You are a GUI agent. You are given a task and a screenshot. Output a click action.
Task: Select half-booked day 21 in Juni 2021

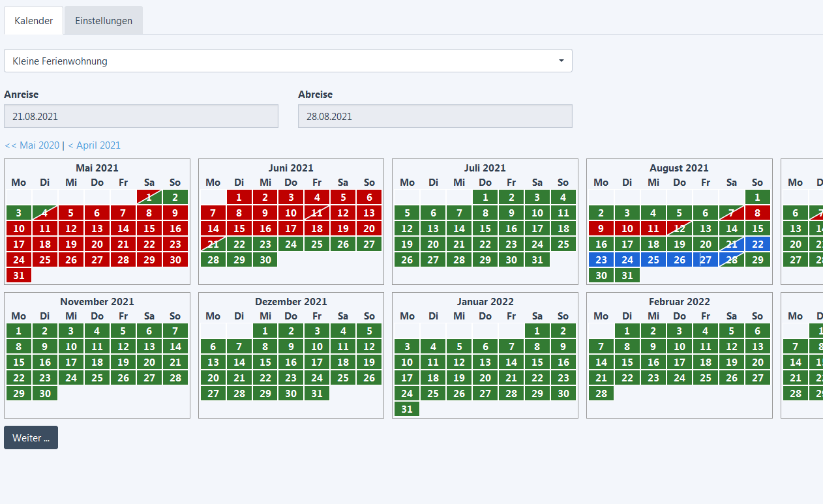(213, 244)
